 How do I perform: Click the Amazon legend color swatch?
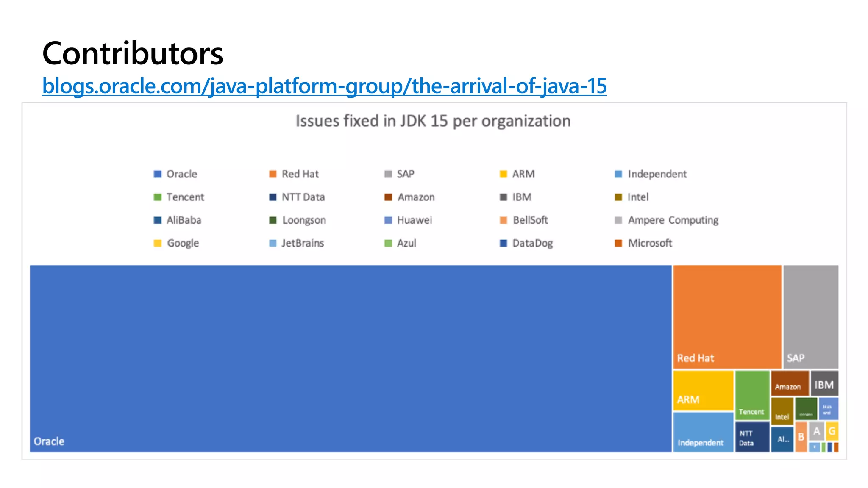tap(388, 197)
